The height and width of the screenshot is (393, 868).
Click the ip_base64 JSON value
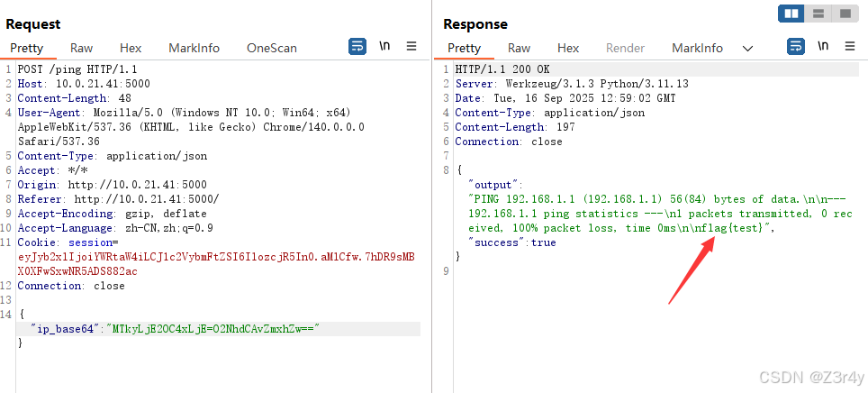pos(213,329)
